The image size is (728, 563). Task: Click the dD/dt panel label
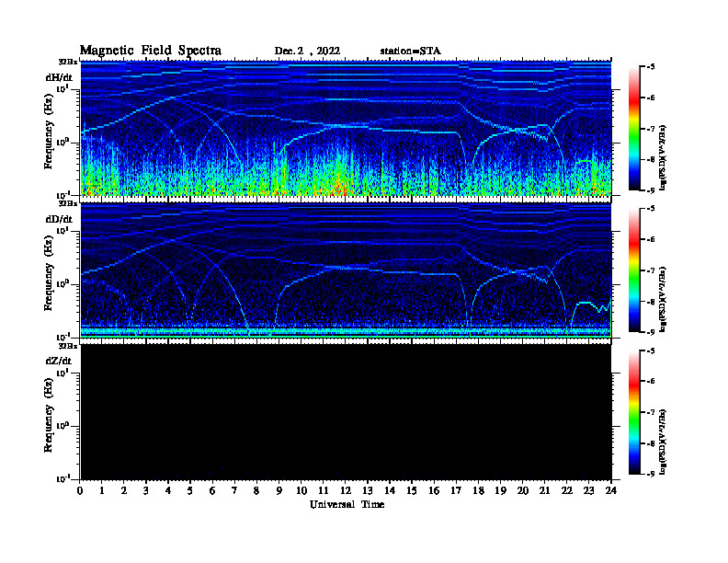(59, 219)
